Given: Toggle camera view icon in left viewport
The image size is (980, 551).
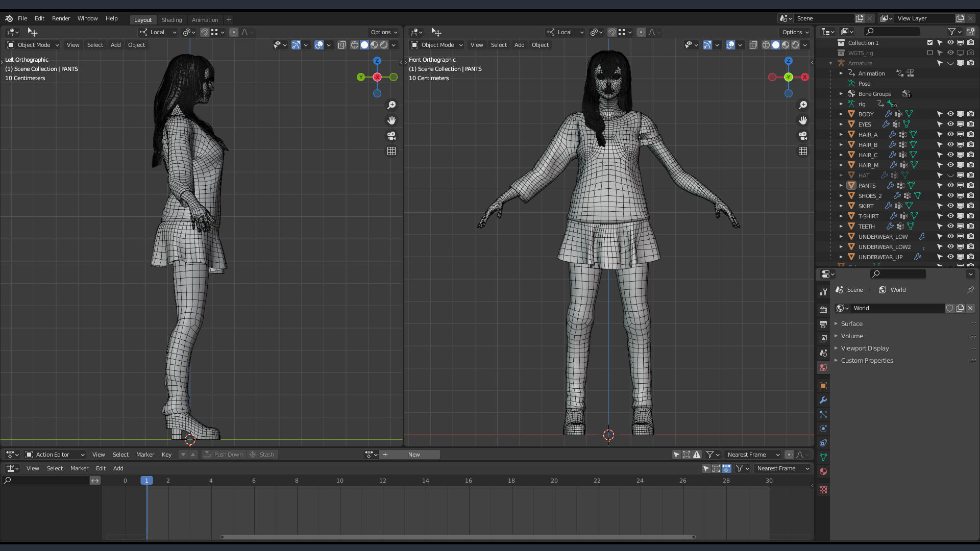Looking at the screenshot, I should tap(391, 136).
